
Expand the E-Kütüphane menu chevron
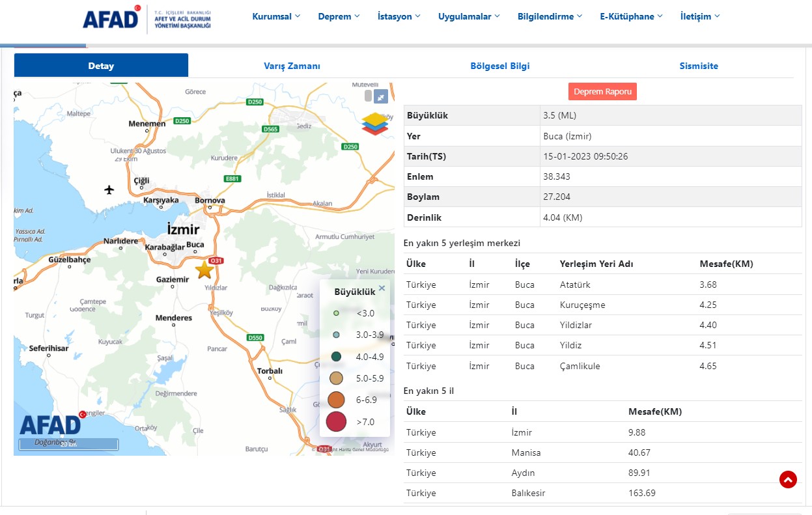pos(661,16)
